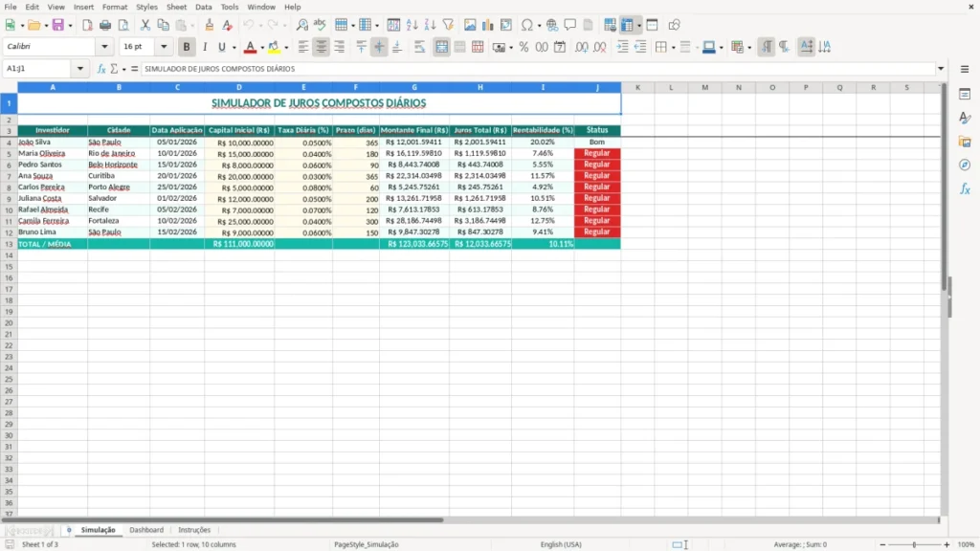Image resolution: width=980 pixels, height=551 pixels.
Task: Open the Data menu
Action: click(x=204, y=7)
